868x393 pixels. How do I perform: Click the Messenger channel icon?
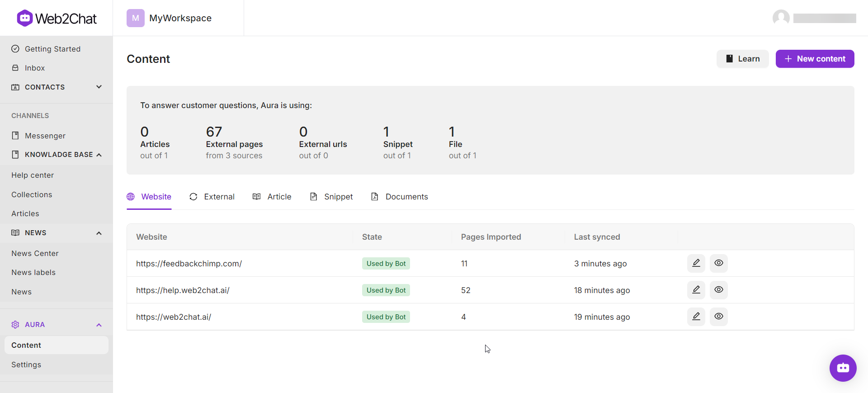point(15,136)
